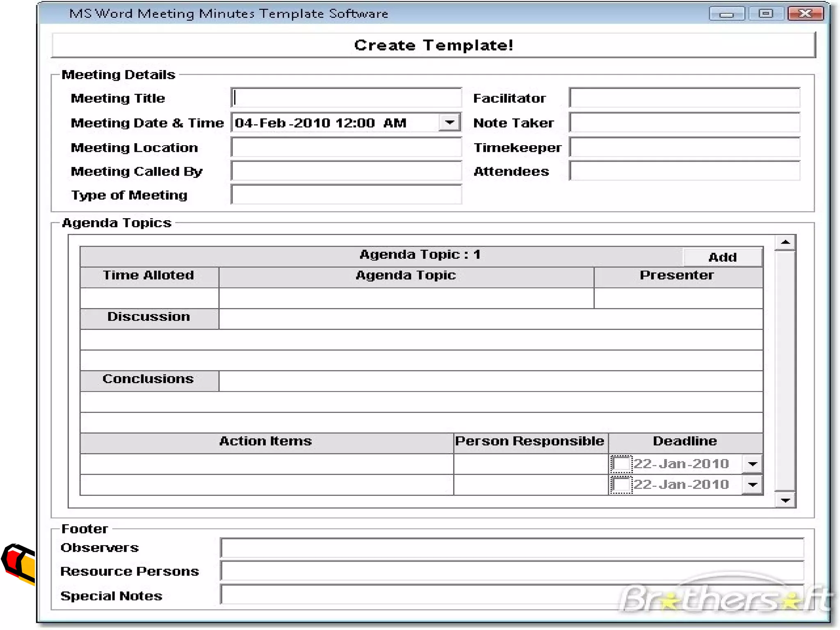Viewport: 840px width, 630px height.
Task: Click into the Facilitator text box
Action: point(684,98)
